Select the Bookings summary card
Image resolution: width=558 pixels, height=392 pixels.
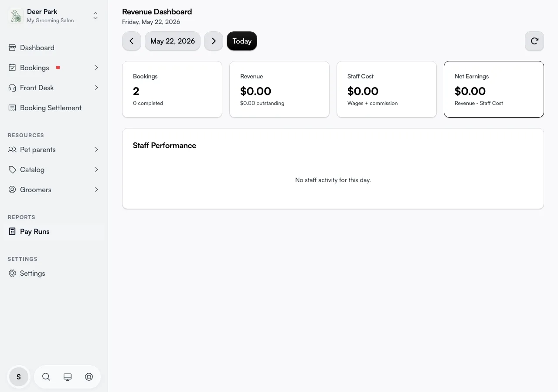pos(172,89)
